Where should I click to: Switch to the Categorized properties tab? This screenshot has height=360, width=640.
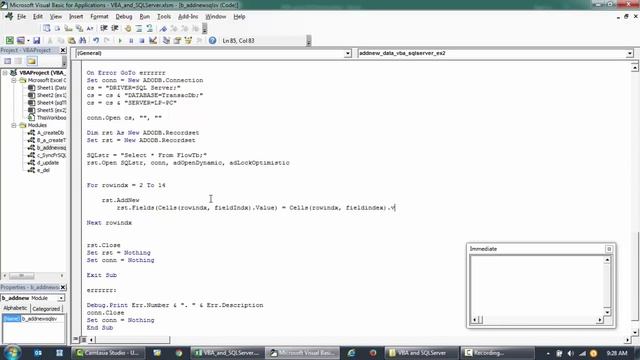[46, 309]
